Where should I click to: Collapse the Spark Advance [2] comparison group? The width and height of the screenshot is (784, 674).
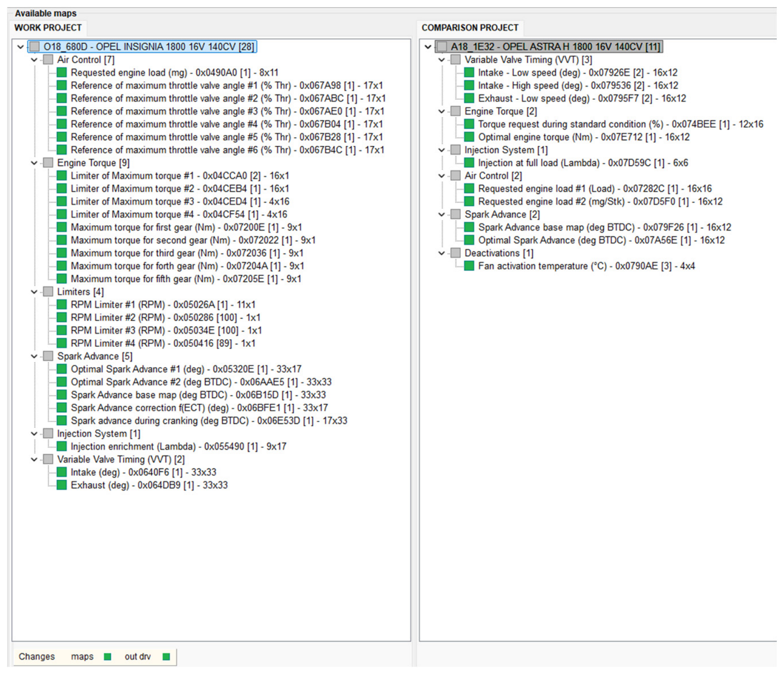pos(442,214)
